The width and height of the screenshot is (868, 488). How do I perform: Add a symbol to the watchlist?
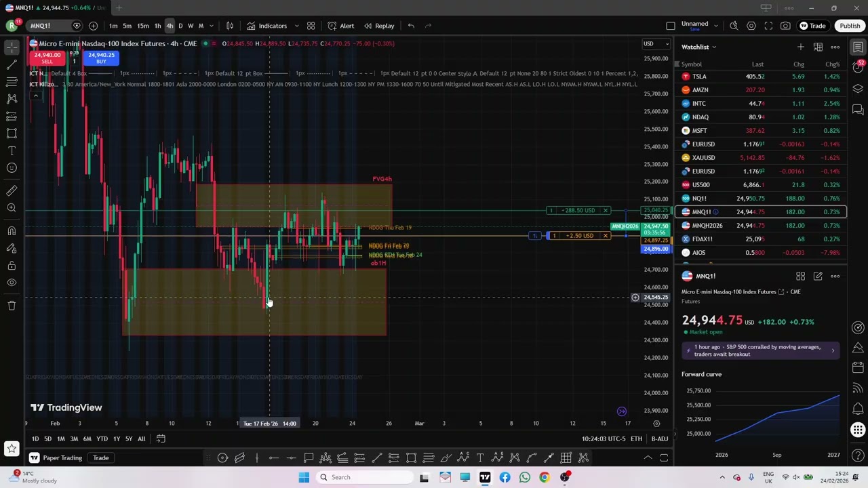801,47
